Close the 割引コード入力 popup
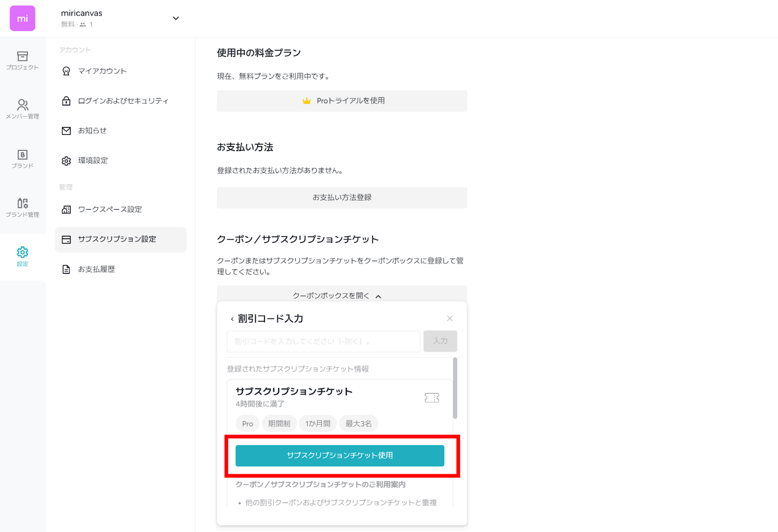 pyautogui.click(x=450, y=319)
